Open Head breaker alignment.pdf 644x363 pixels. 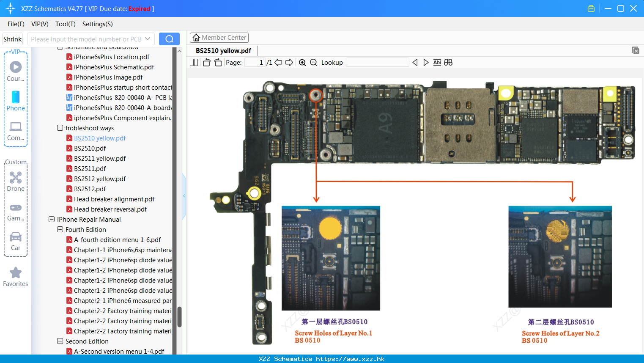(x=114, y=199)
